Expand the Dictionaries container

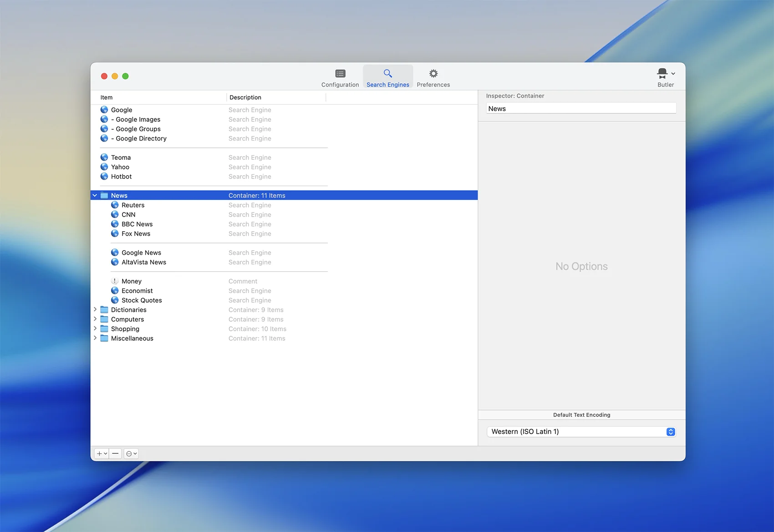click(x=95, y=310)
